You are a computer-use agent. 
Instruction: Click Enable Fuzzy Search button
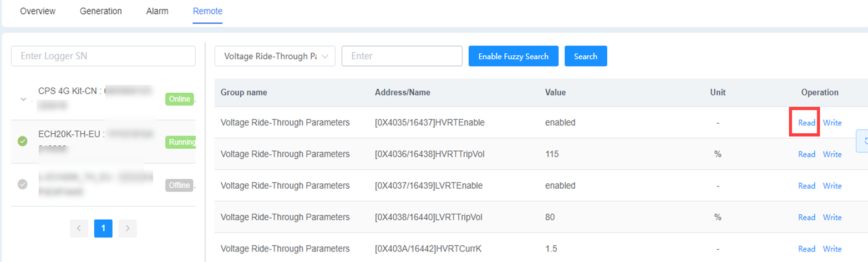click(513, 56)
